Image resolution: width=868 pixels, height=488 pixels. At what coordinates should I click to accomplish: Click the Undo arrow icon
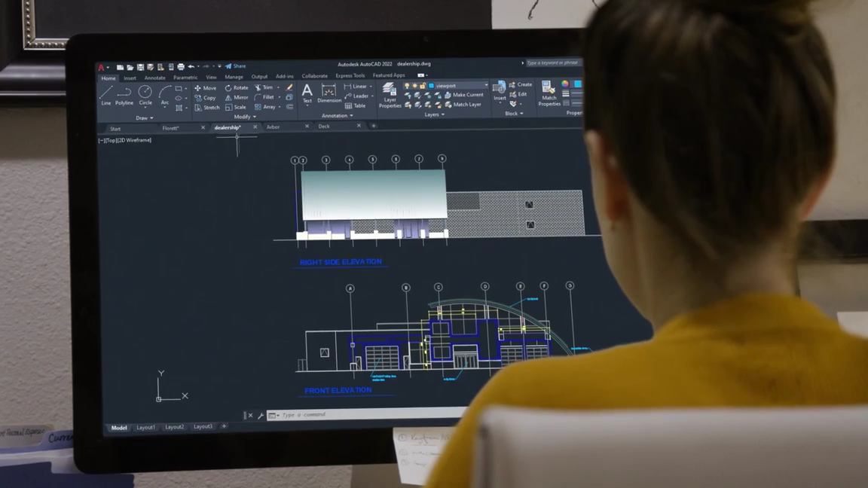coord(191,67)
